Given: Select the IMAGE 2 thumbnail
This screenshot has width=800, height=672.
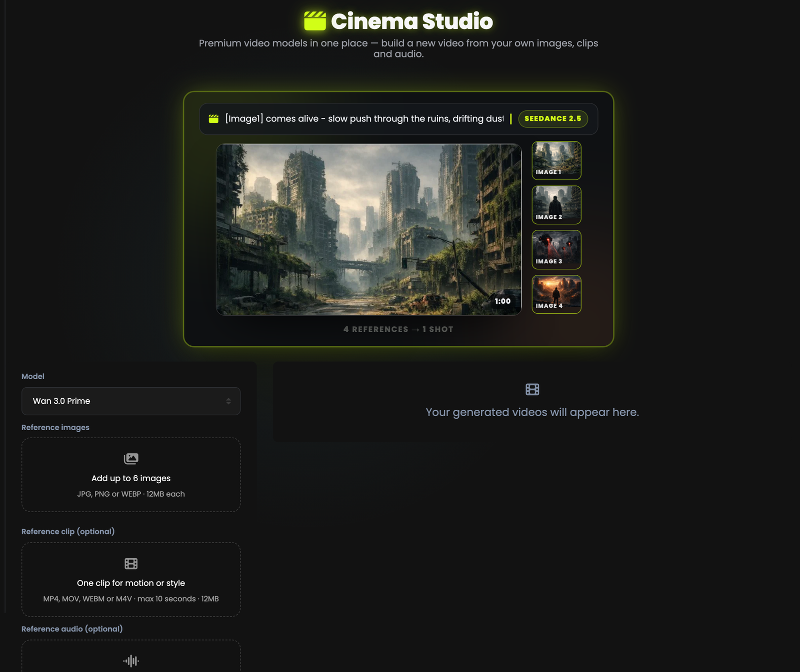Looking at the screenshot, I should pyautogui.click(x=556, y=205).
